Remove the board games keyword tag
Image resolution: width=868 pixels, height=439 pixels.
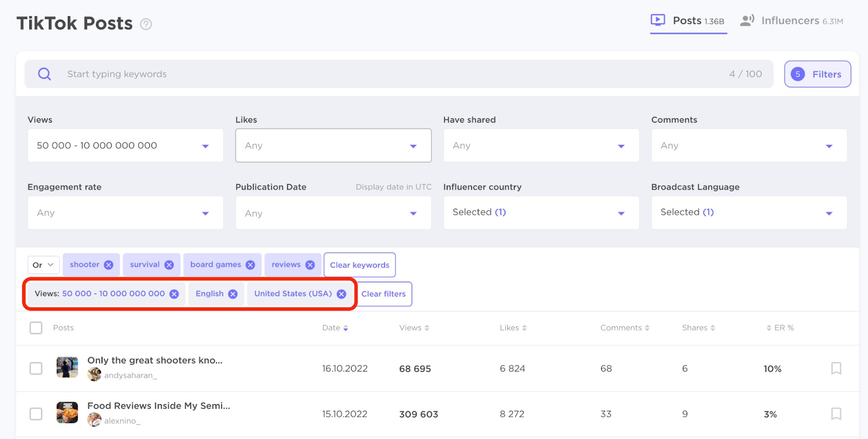coord(250,265)
